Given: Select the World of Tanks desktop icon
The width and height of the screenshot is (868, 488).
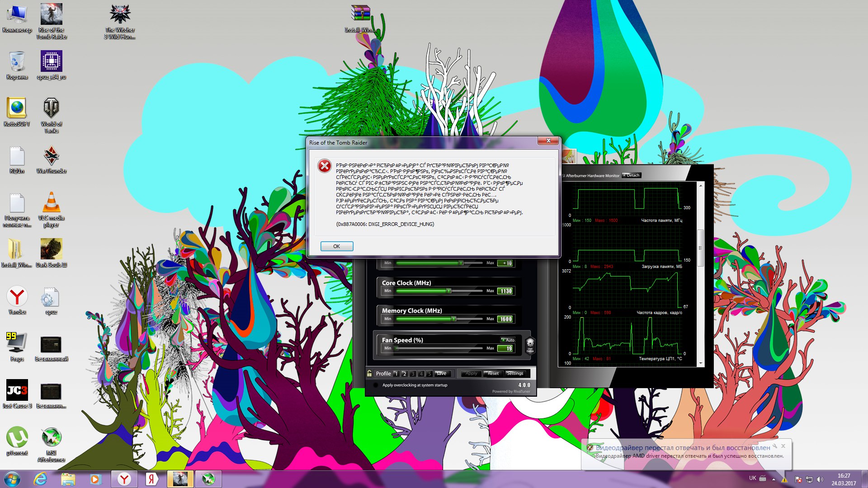Looking at the screenshot, I should pos(51,115).
